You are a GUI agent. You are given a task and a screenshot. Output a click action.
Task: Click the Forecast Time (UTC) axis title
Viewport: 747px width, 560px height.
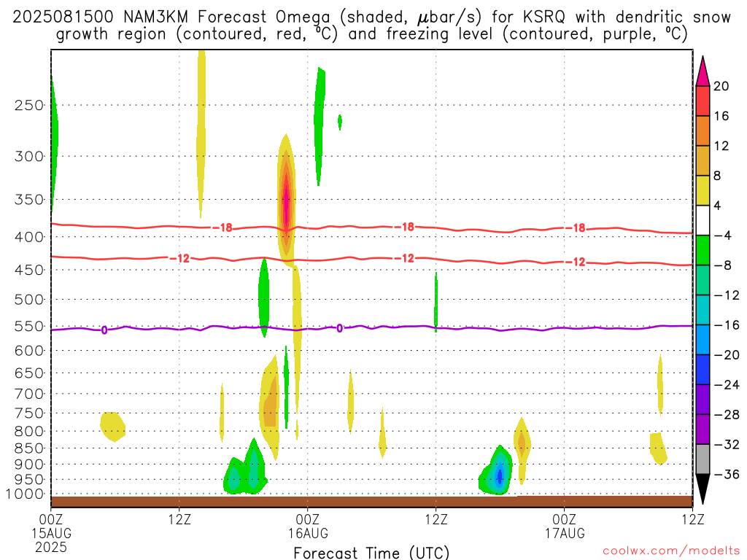[371, 553]
